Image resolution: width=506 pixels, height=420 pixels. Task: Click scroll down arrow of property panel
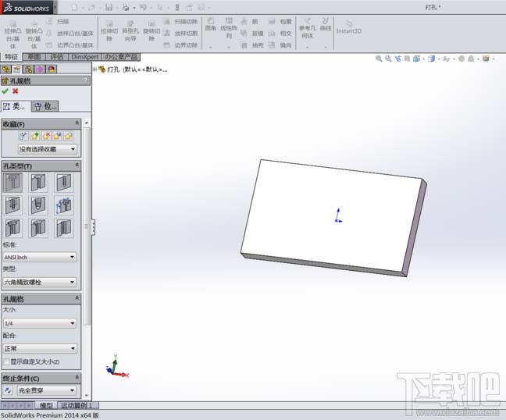coord(87,395)
